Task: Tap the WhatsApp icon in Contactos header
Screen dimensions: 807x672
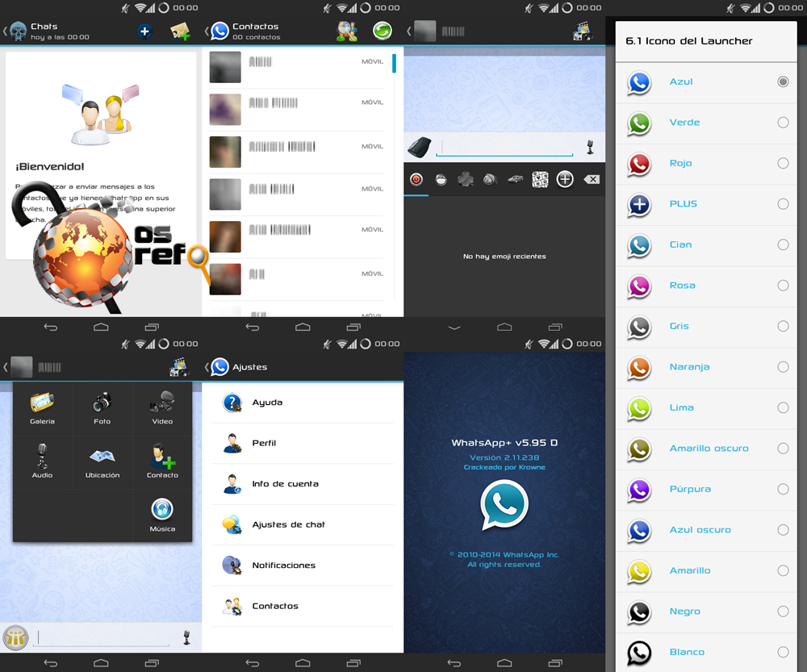Action: [220, 31]
